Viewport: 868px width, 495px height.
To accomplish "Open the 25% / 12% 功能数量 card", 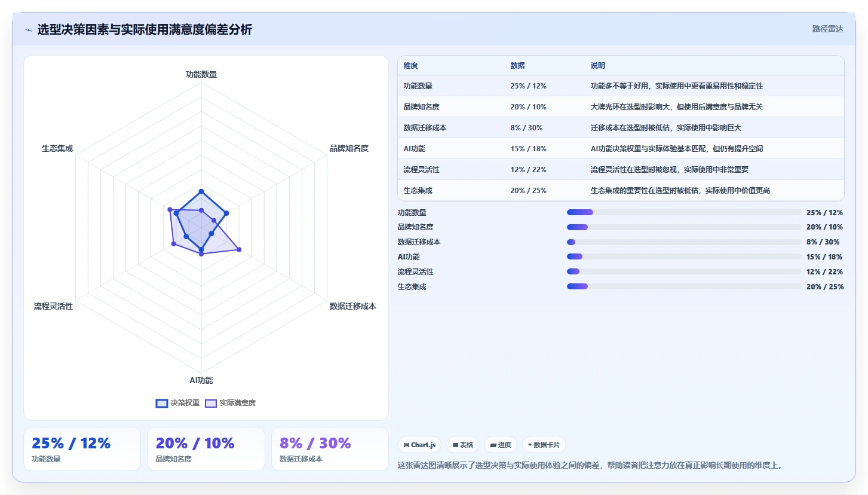I will 82,449.
